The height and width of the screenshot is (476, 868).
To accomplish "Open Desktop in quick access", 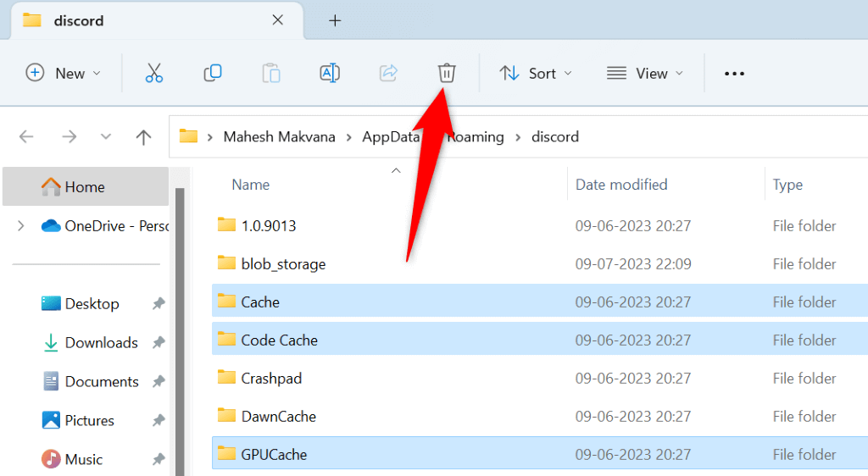I will [x=81, y=303].
